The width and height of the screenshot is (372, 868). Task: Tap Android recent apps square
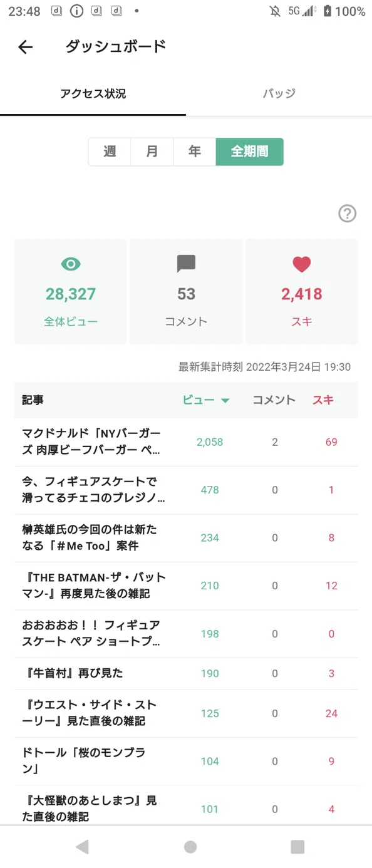297,847
